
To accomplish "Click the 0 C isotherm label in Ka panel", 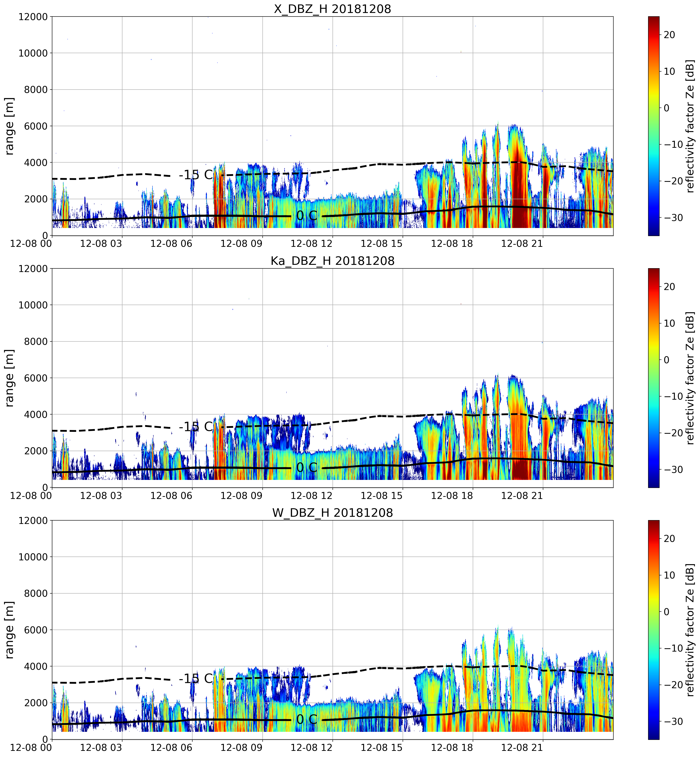I will (x=306, y=467).
